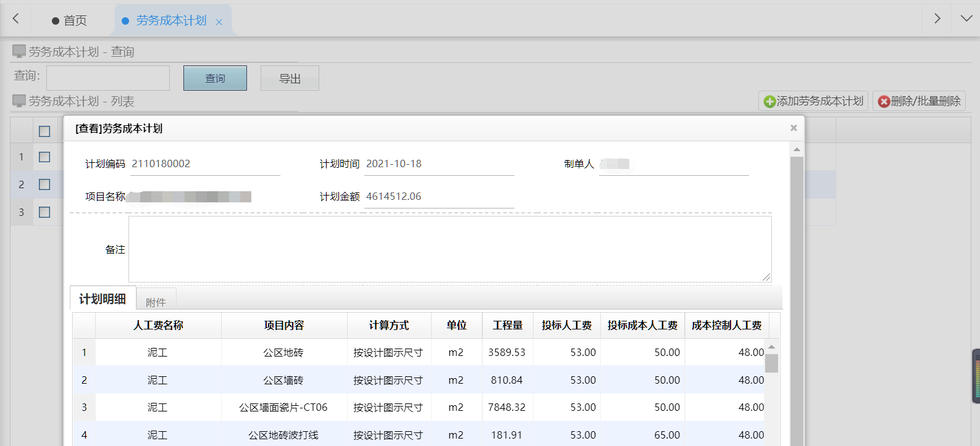The image size is (980, 446).
Task: Check the checkbox for row 1
Action: coord(44,157)
